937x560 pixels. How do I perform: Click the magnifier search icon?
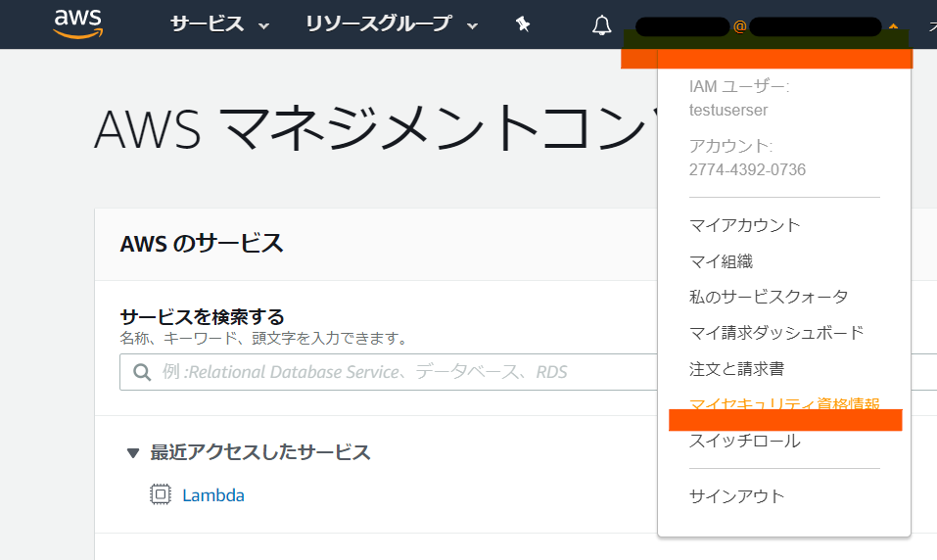142,372
